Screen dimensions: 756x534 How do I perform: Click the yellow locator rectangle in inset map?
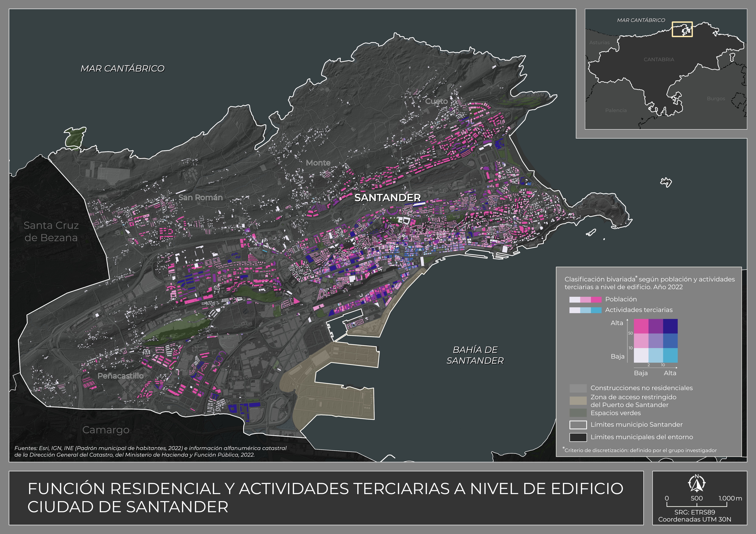click(x=682, y=29)
